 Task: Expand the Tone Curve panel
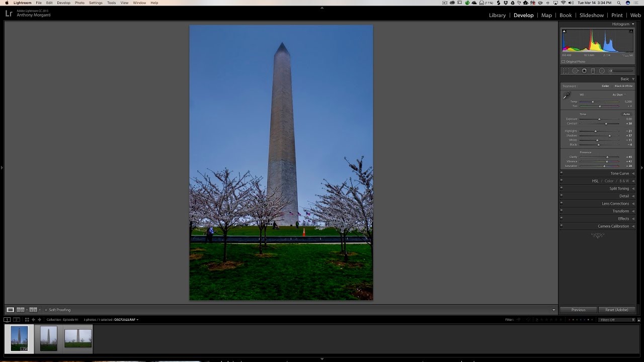click(x=633, y=173)
